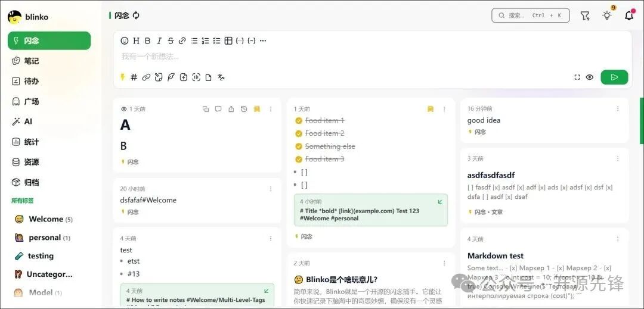Open the three-dot menu on the Markdown test note
This screenshot has height=309, width=644.
click(x=618, y=239)
